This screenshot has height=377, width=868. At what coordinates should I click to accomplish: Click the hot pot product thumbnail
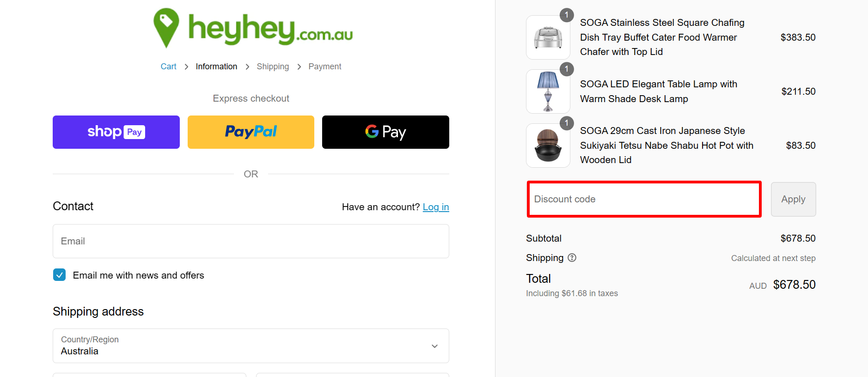pos(548,145)
